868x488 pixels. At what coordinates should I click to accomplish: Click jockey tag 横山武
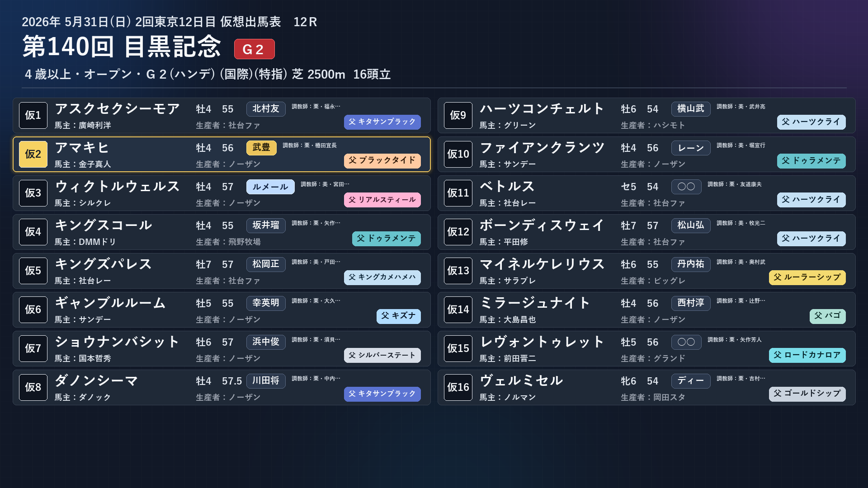tap(691, 109)
